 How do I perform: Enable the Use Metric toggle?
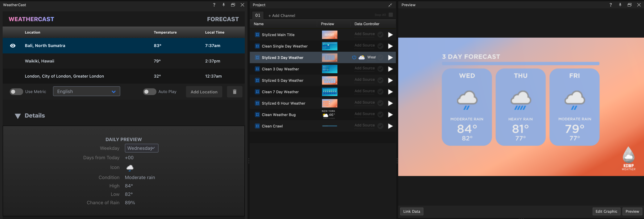(x=16, y=92)
